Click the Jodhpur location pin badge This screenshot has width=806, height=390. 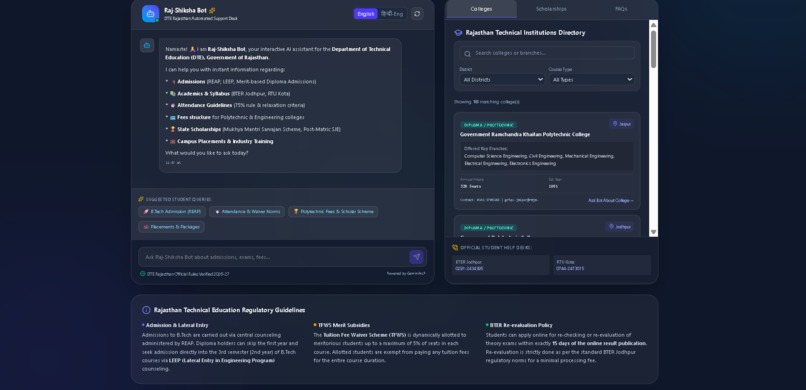click(619, 227)
